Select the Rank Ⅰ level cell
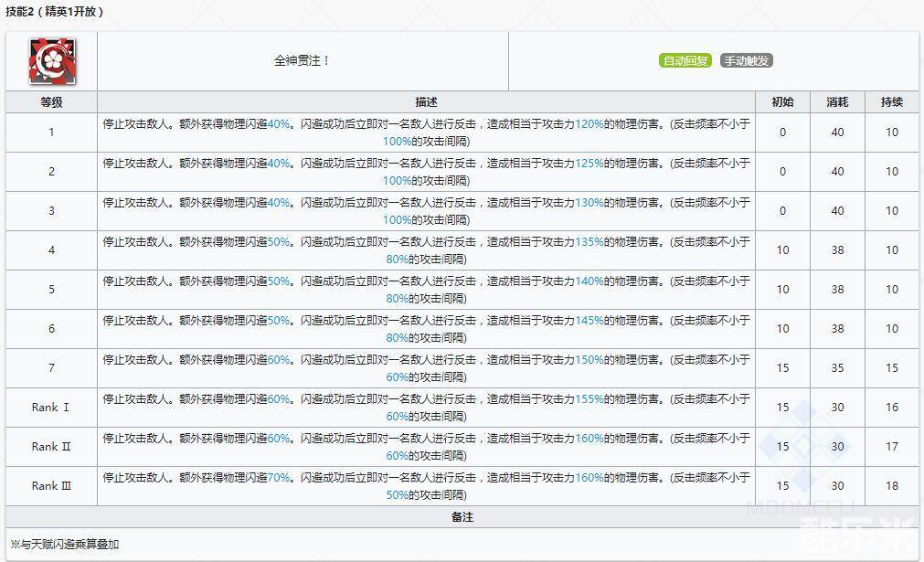This screenshot has width=924, height=562. click(51, 408)
